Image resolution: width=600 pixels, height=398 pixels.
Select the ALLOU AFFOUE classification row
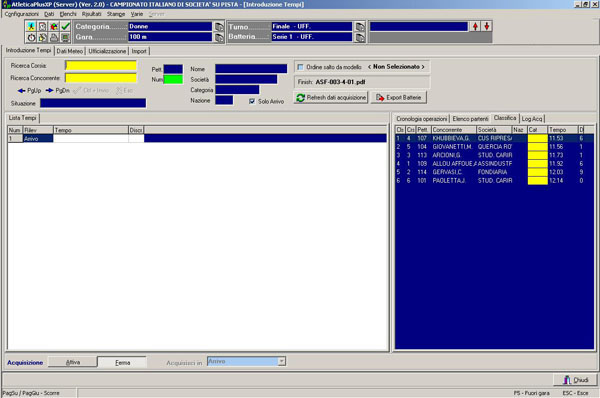494,163
